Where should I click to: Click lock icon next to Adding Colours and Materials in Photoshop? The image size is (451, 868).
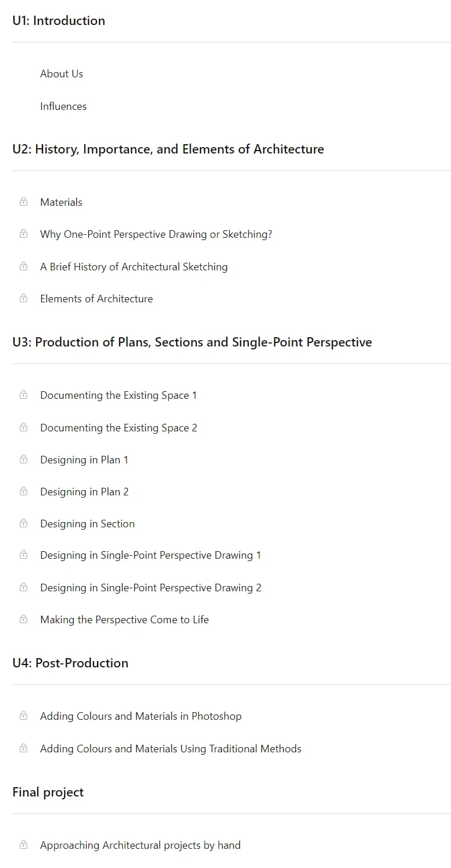coord(23,716)
